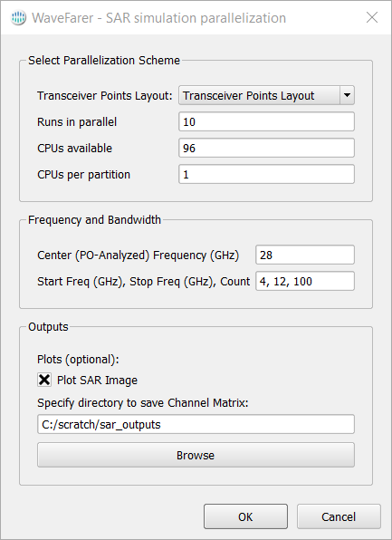Click the Start, Stop Freq, Count field
392x540 pixels.
tap(305, 281)
